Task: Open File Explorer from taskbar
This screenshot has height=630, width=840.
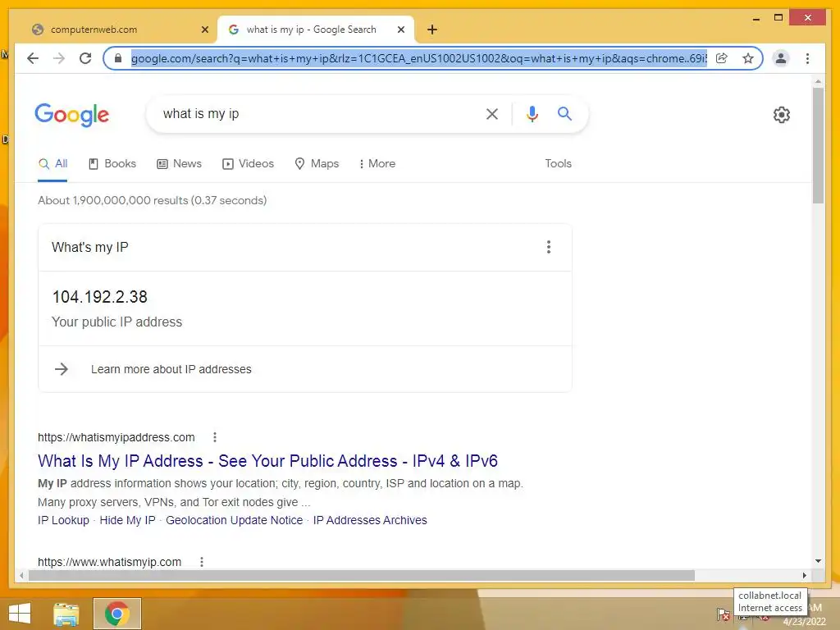Action: [x=66, y=614]
